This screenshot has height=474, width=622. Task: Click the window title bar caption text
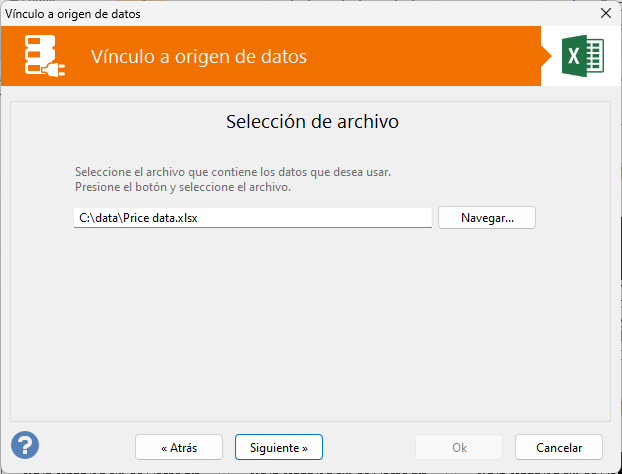(73, 14)
